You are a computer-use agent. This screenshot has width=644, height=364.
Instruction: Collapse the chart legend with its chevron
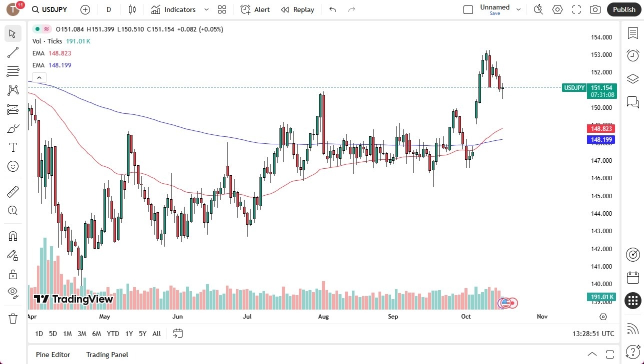click(x=39, y=77)
